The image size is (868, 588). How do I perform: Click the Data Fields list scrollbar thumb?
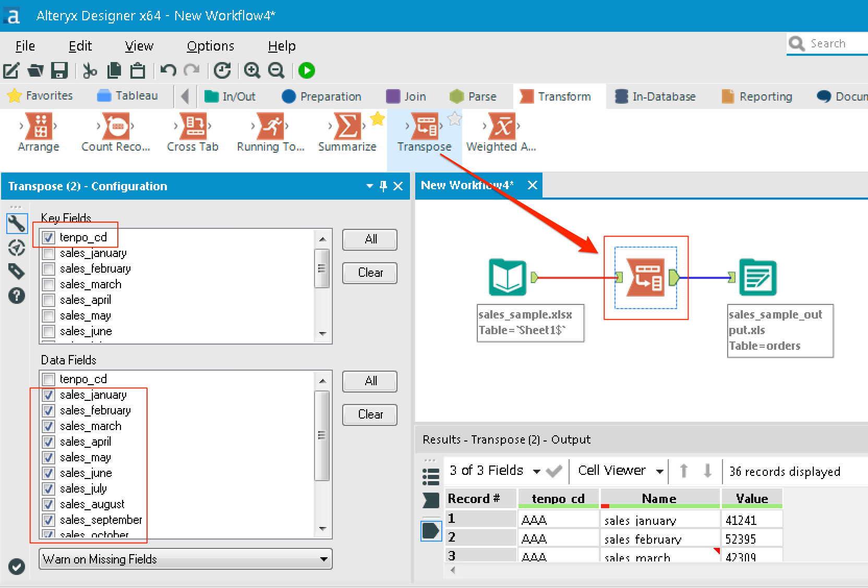pyautogui.click(x=322, y=435)
